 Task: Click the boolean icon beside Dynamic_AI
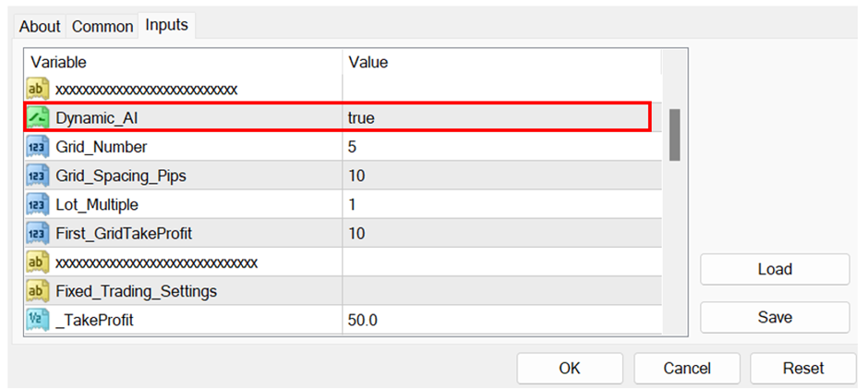coord(38,118)
